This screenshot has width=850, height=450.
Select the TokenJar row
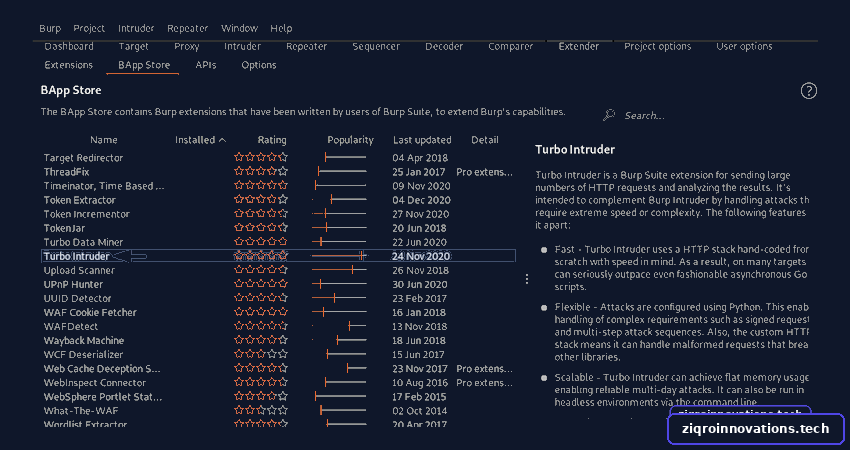point(278,228)
